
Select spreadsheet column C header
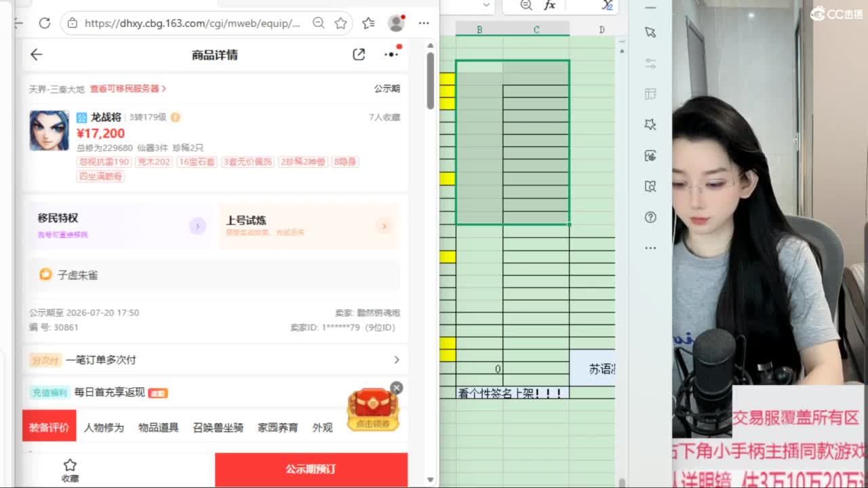click(536, 30)
